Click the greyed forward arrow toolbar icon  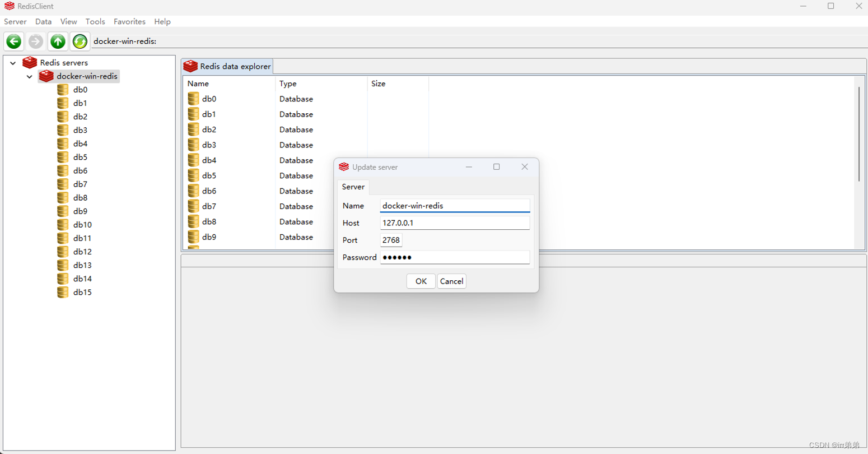point(36,41)
